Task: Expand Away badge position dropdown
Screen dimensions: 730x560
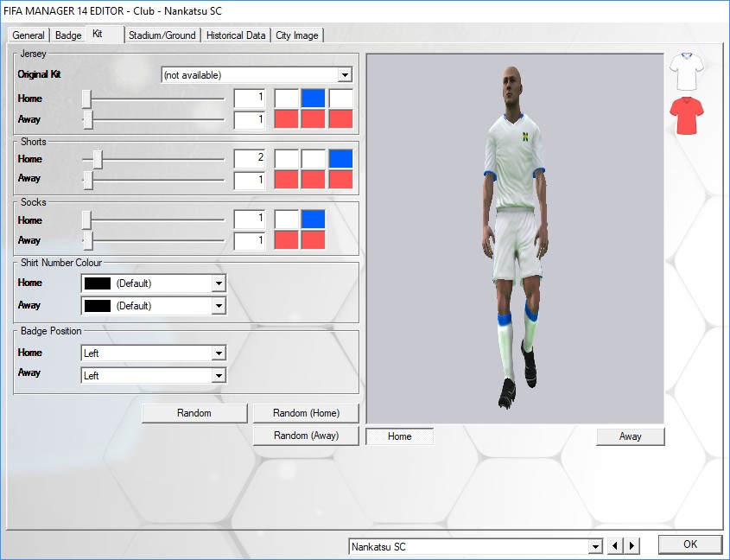Action: pyautogui.click(x=219, y=376)
